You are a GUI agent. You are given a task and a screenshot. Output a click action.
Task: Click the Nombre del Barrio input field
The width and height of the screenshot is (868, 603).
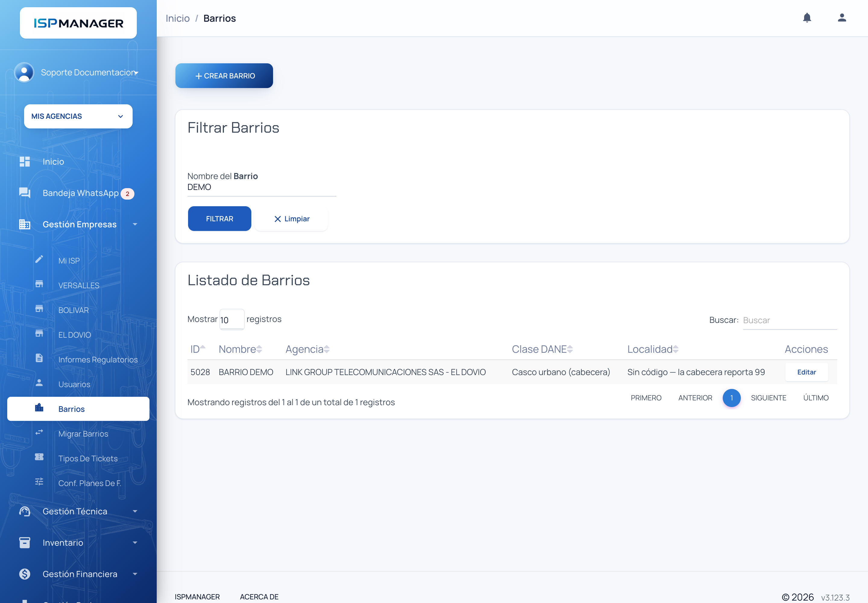[262, 188]
